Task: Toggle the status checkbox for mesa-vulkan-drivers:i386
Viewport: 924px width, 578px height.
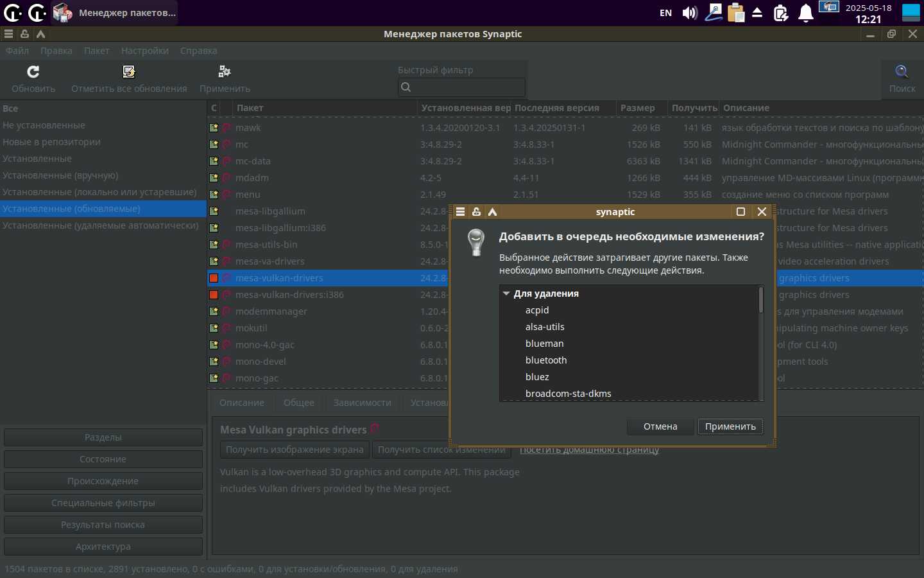Action: point(214,295)
